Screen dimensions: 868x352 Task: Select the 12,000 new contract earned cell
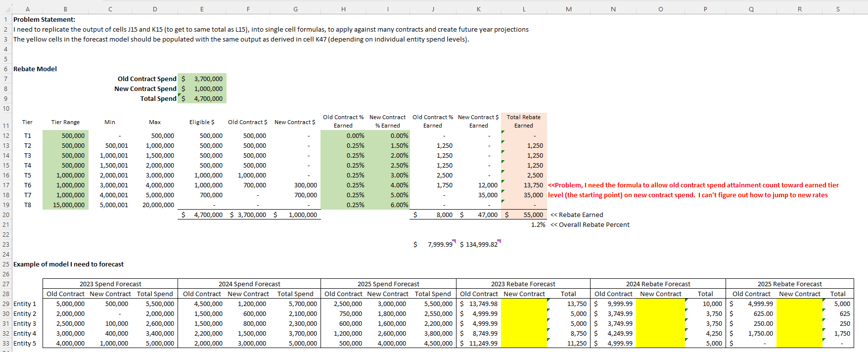tap(478, 185)
